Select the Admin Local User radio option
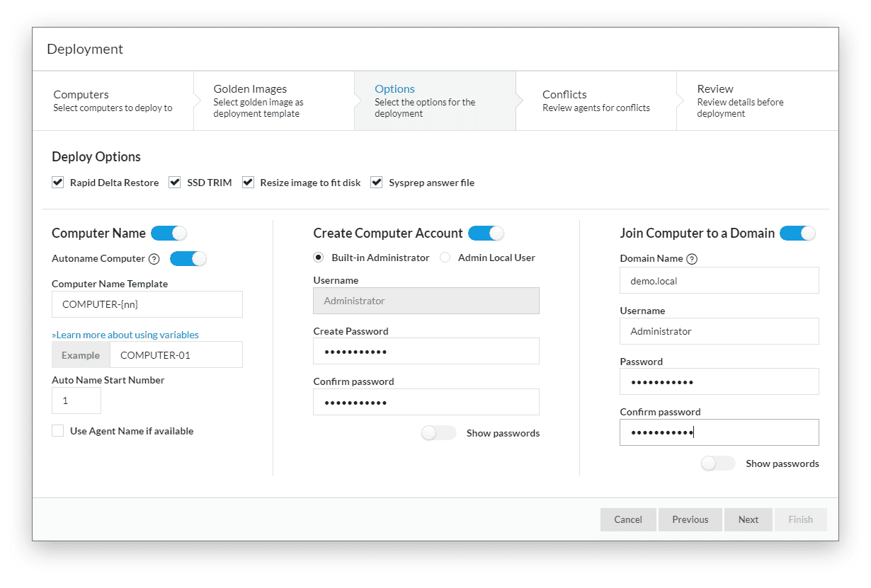 [x=446, y=258]
